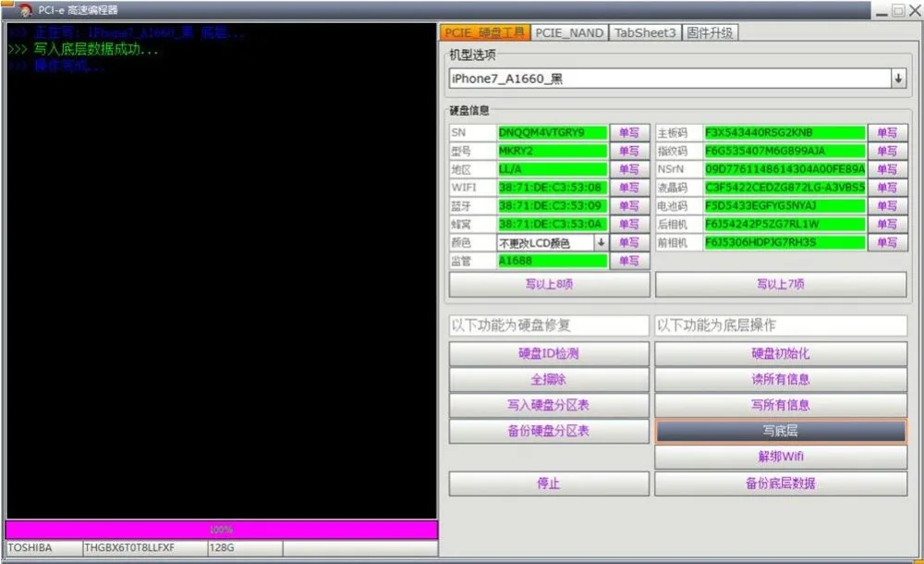Click 单写 button for 颜色 row
Screen dimensions: 924x564
tap(629, 242)
